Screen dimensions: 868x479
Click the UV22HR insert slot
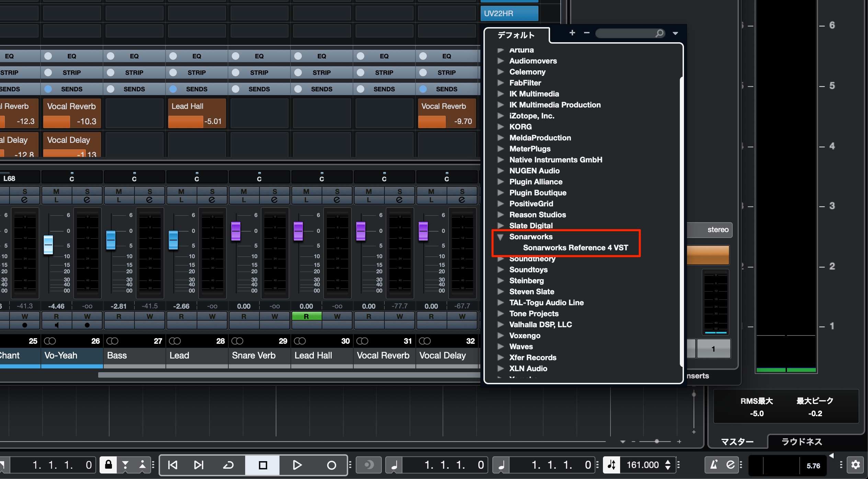click(509, 13)
